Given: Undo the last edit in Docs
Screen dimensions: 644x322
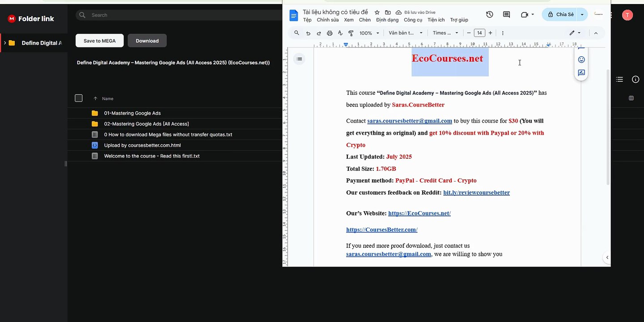Looking at the screenshot, I should pos(308,33).
